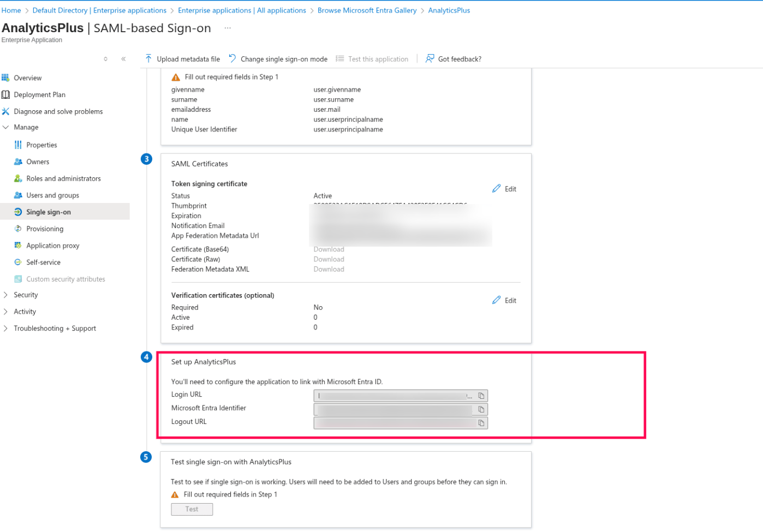This screenshot has width=763, height=532.
Task: Click Got feedback? label
Action: tap(460, 59)
